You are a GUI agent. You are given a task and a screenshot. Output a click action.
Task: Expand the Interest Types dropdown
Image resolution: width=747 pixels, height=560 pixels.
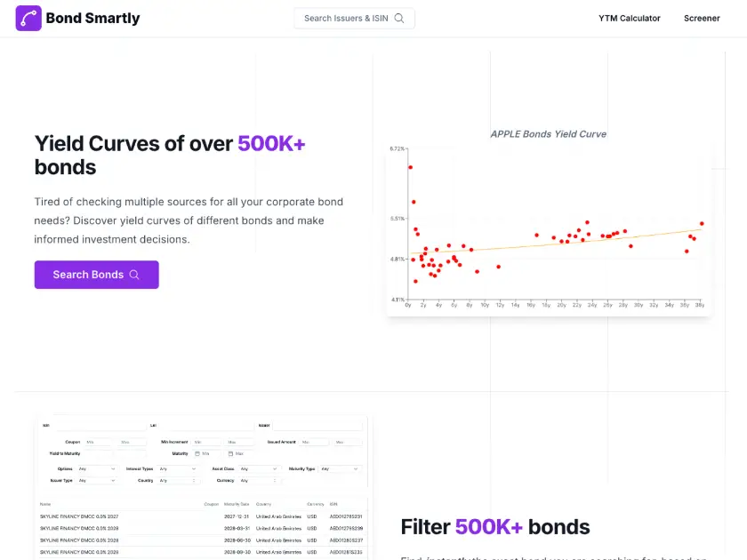tap(178, 468)
